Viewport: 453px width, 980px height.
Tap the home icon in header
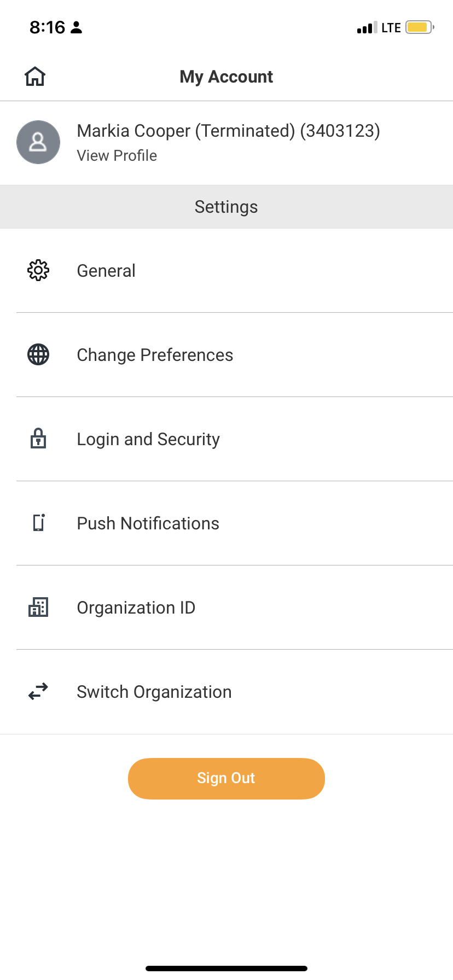click(35, 77)
